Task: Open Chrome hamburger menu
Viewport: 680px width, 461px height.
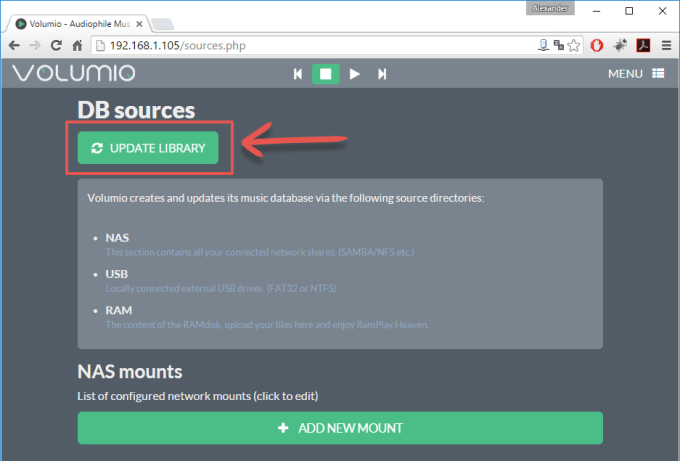Action: (667, 45)
